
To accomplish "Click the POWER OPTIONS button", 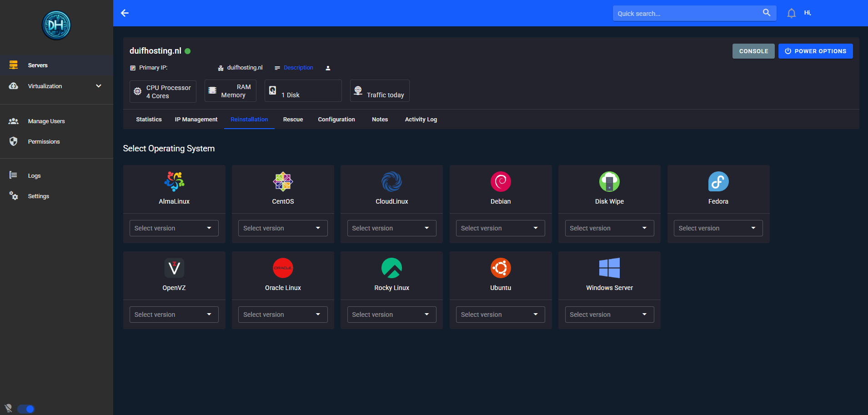I will pyautogui.click(x=815, y=51).
